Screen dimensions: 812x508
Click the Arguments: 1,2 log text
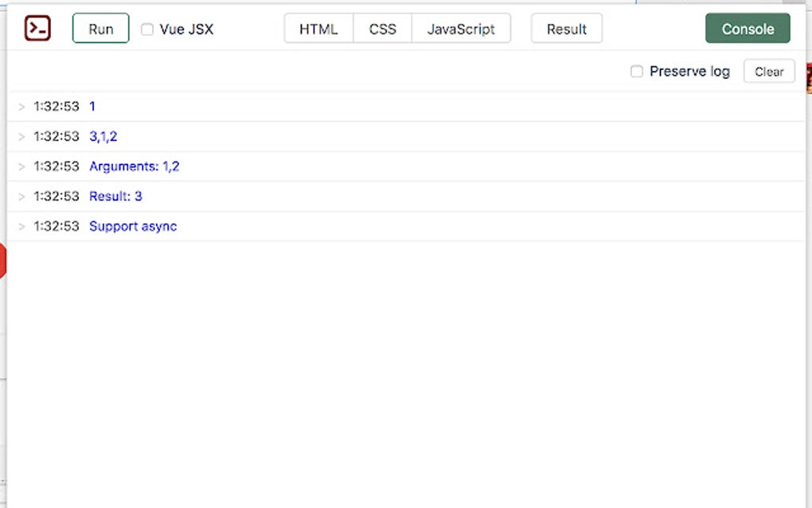coord(135,166)
